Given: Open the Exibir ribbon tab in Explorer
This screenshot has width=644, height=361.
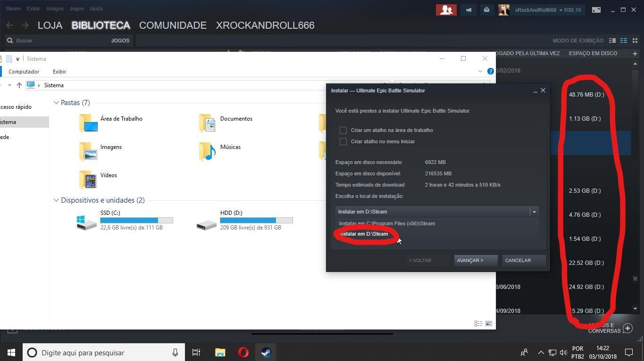Looking at the screenshot, I should [x=59, y=72].
